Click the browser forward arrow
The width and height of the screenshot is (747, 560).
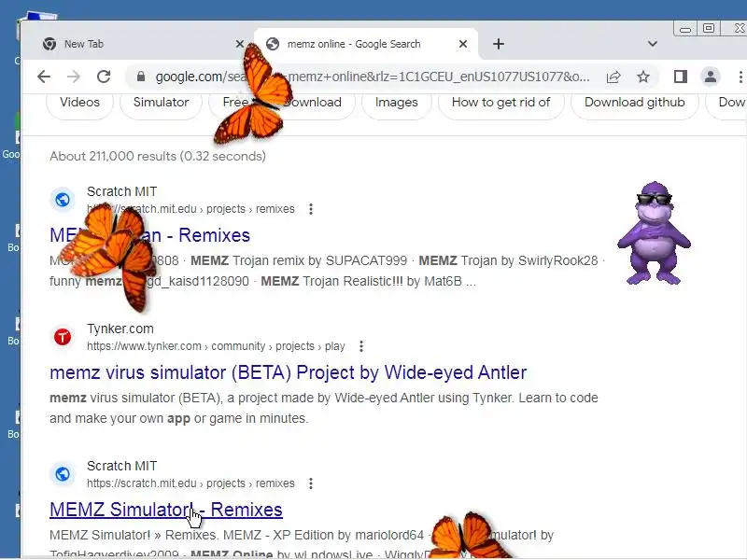(74, 77)
